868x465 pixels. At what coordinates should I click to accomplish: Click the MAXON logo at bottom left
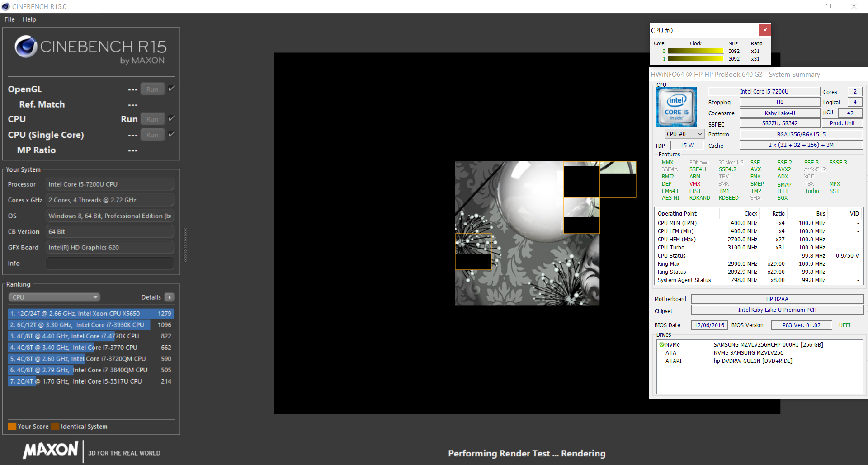pos(51,450)
